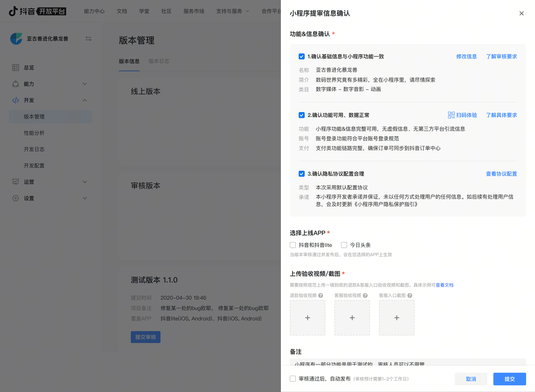This screenshot has height=392, width=535.
Task: Click the account switch arrows icon
Action: (88, 38)
